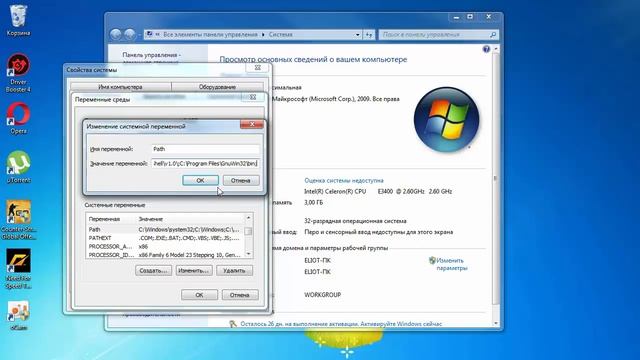Select the PATHEXT row in system variables
Screen dimensions: 640x360
[x=165, y=238]
